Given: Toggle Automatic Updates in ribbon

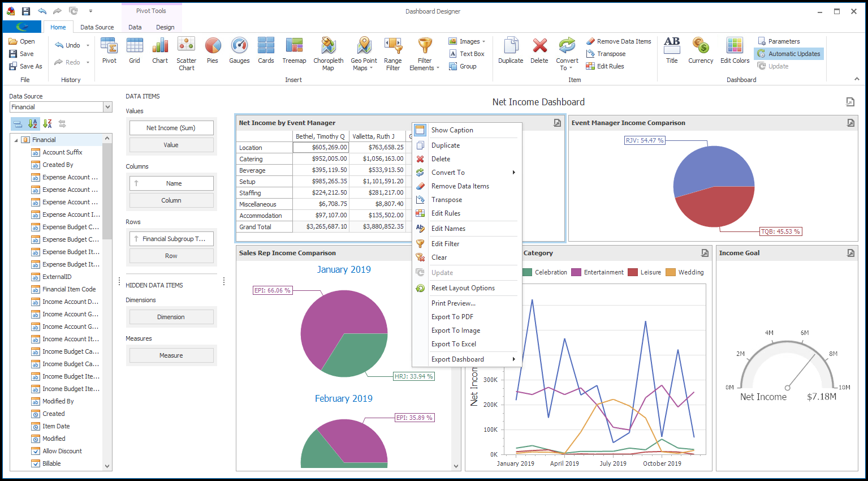Looking at the screenshot, I should click(x=789, y=54).
